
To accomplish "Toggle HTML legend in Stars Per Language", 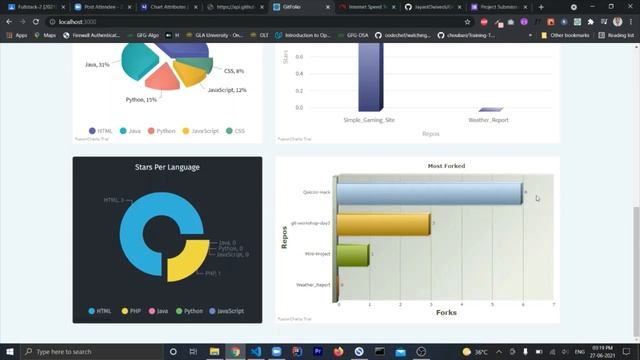I will pyautogui.click(x=100, y=311).
